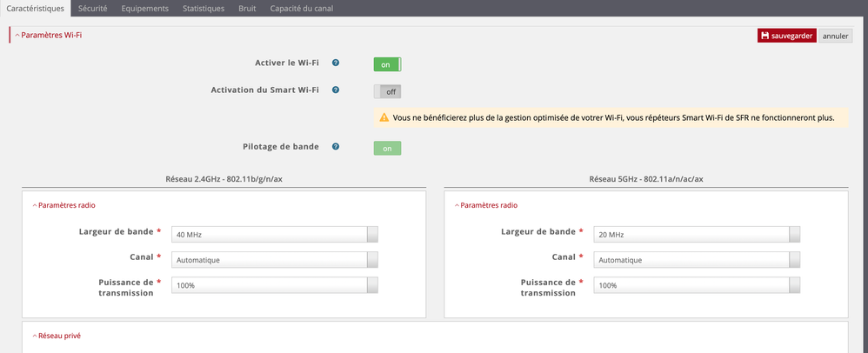Screen dimensions: 868x353
Task: Open 5GHz Puissance de transmission dropdown
Action: tap(697, 285)
